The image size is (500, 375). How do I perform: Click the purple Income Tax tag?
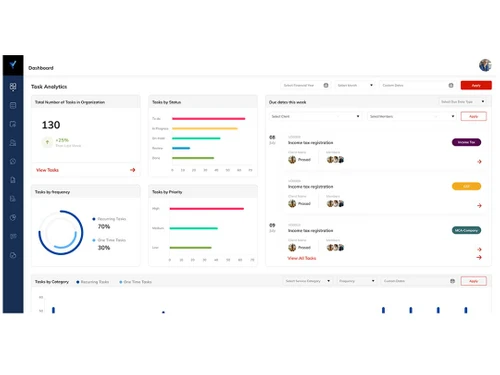point(466,142)
